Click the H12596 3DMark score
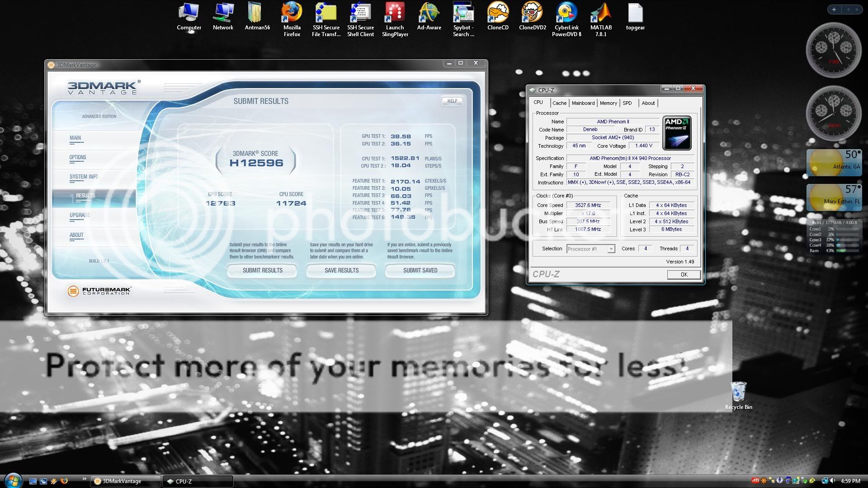Screen dimensions: 868x488 tap(256, 163)
